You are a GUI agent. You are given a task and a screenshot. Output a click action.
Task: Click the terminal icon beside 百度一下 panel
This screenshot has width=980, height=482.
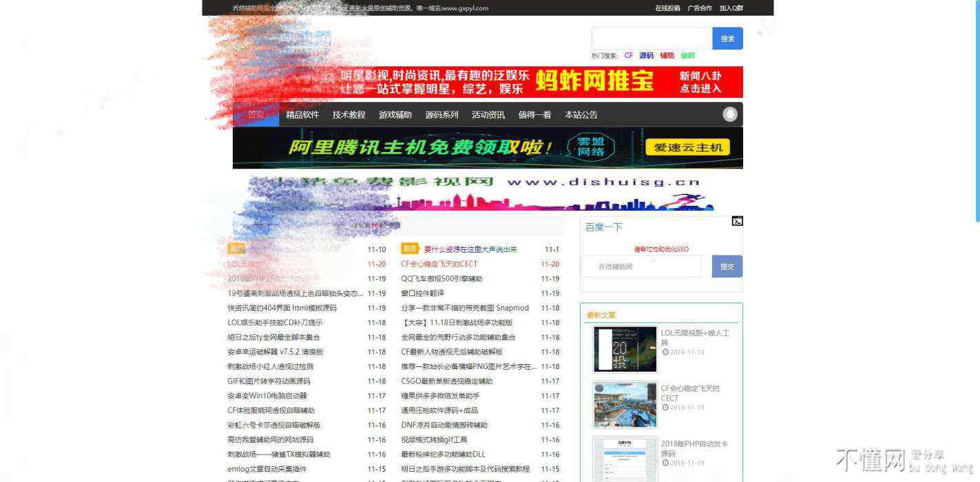click(737, 221)
